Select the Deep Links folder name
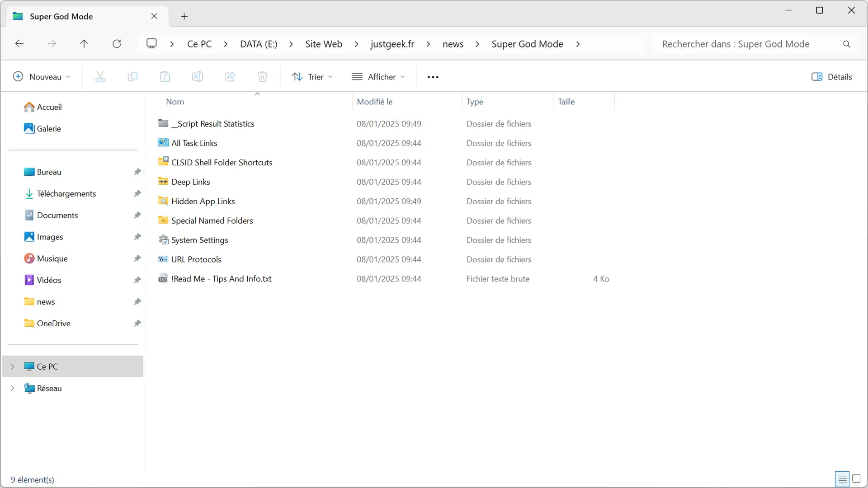This screenshot has width=868, height=488. (x=191, y=182)
